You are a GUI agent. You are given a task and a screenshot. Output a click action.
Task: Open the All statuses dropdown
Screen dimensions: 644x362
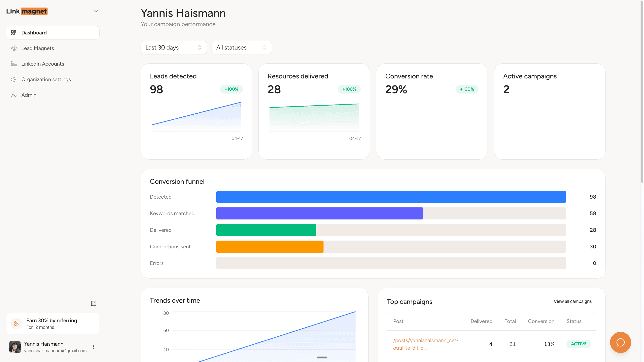[241, 48]
